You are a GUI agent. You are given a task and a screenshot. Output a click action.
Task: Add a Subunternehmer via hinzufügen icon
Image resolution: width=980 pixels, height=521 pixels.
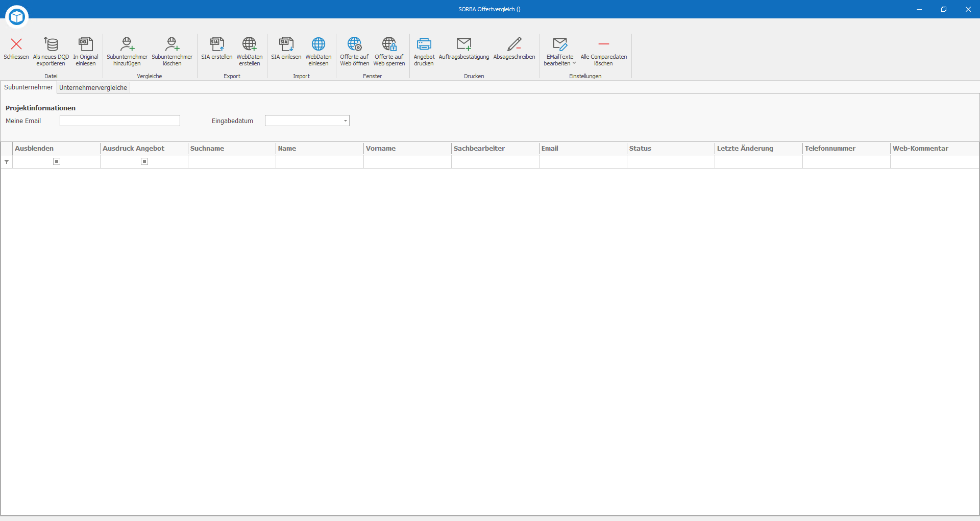(x=127, y=44)
